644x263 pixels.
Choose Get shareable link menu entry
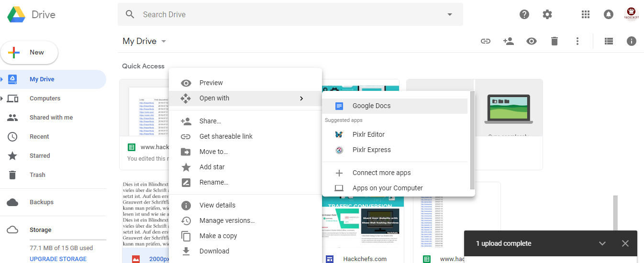point(245,137)
